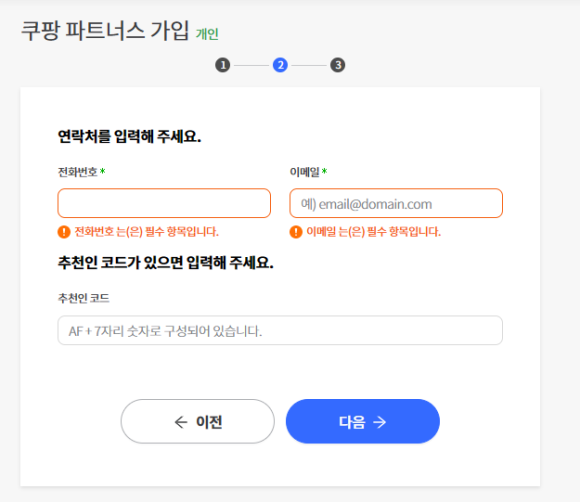
Task: Click the 추천인 코드 field label
Action: [84, 298]
